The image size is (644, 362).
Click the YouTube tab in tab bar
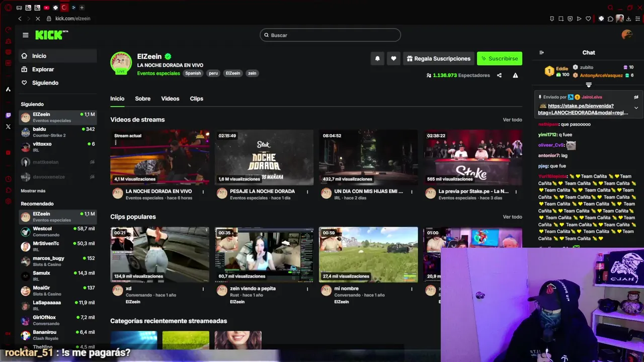[x=46, y=8]
